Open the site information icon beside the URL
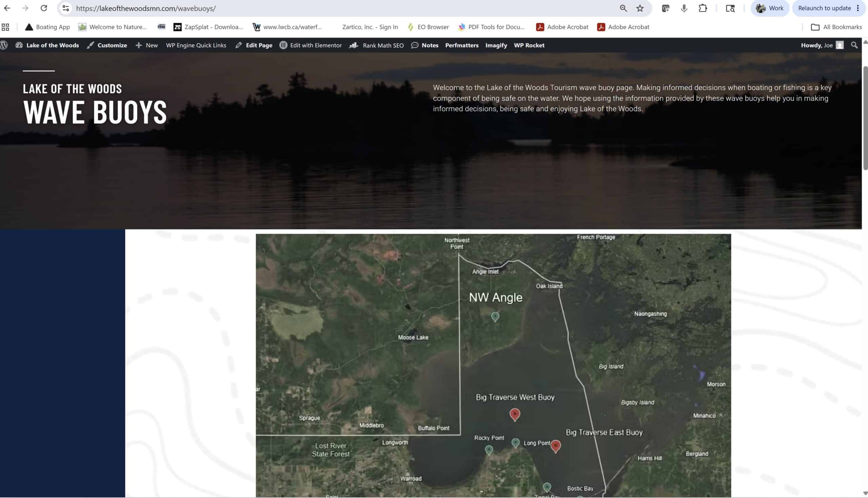This screenshot has width=868, height=498. pyautogui.click(x=66, y=8)
